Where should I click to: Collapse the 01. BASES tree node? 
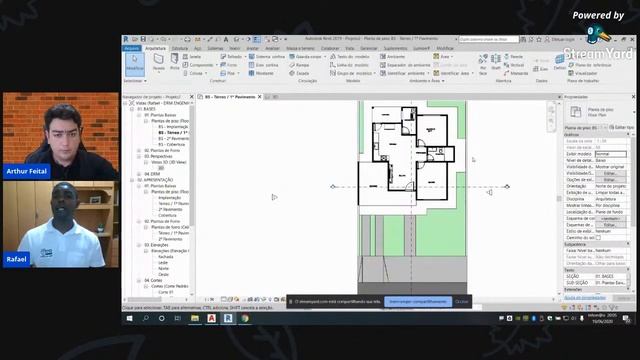[132, 109]
